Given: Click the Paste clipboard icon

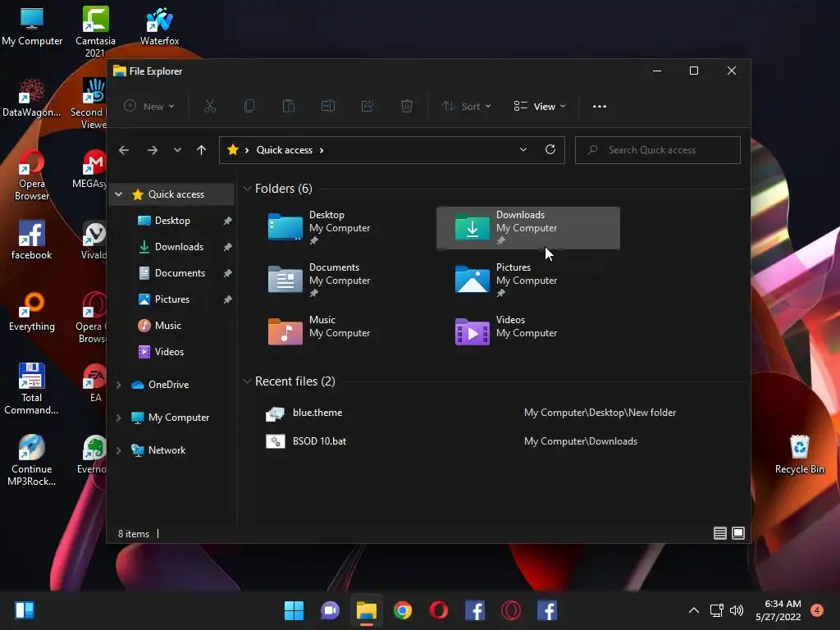Looking at the screenshot, I should click(289, 106).
